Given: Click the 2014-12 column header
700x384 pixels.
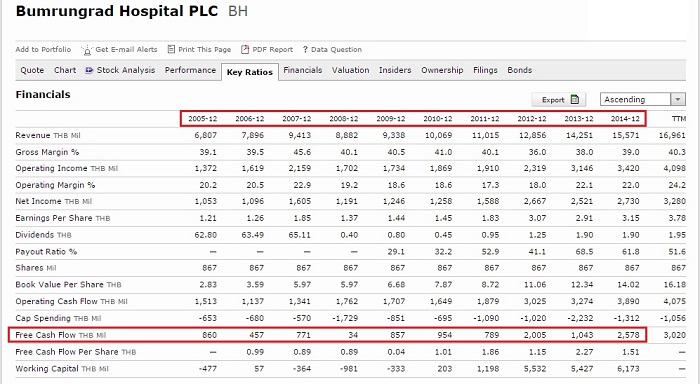Looking at the screenshot, I should click(x=625, y=119).
